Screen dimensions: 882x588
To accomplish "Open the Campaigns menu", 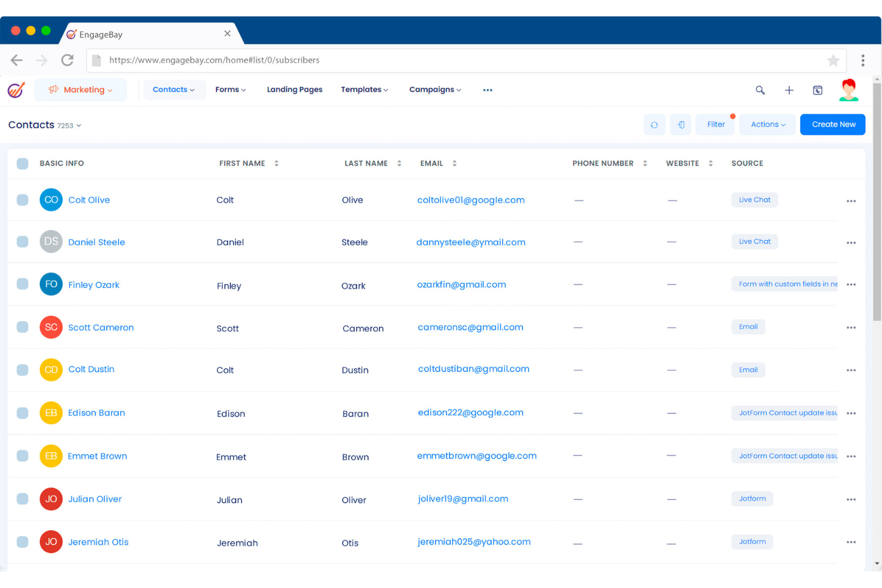I will click(x=435, y=89).
